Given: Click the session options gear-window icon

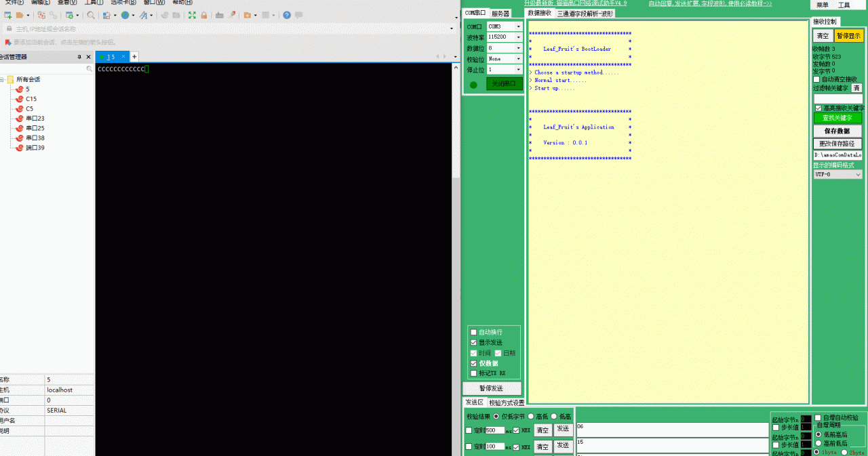Looking at the screenshot, I should [69, 15].
